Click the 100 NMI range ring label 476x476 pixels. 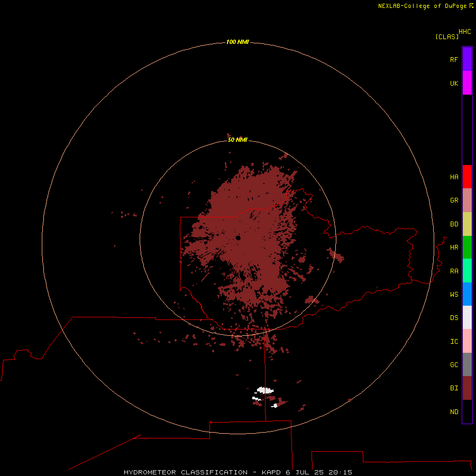point(237,42)
